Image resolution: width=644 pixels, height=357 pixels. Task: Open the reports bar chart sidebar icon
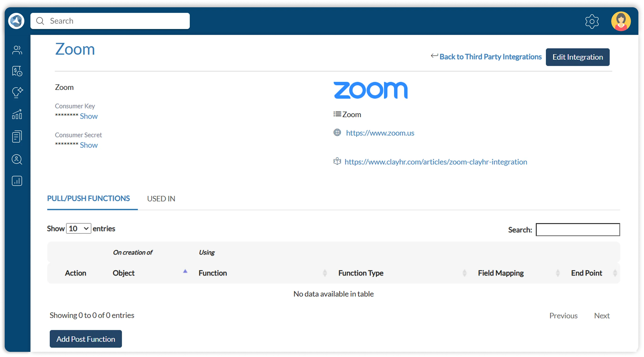(17, 181)
